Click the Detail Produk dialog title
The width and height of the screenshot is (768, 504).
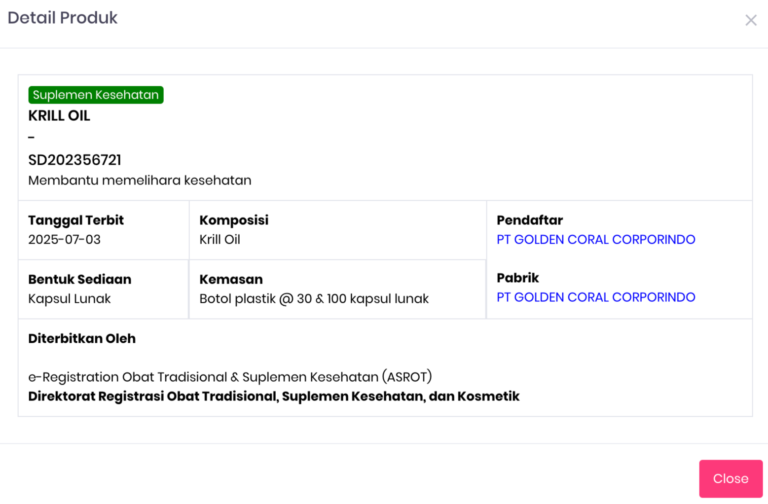pyautogui.click(x=62, y=18)
